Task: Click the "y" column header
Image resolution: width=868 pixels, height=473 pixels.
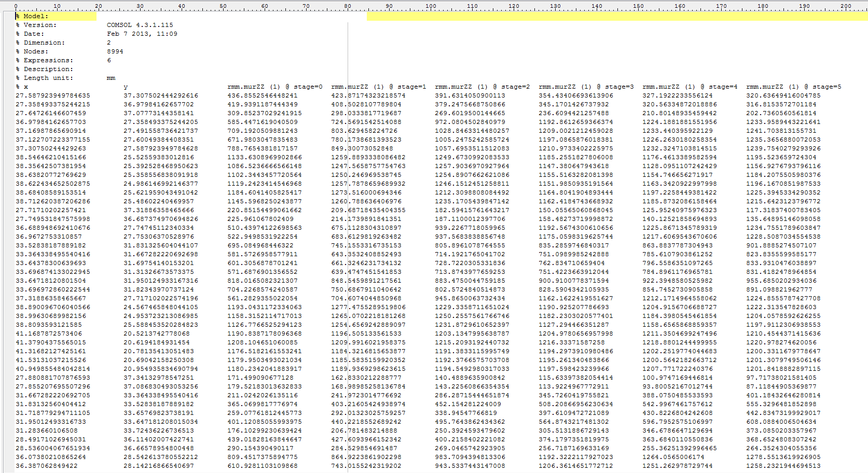Action: click(x=126, y=87)
